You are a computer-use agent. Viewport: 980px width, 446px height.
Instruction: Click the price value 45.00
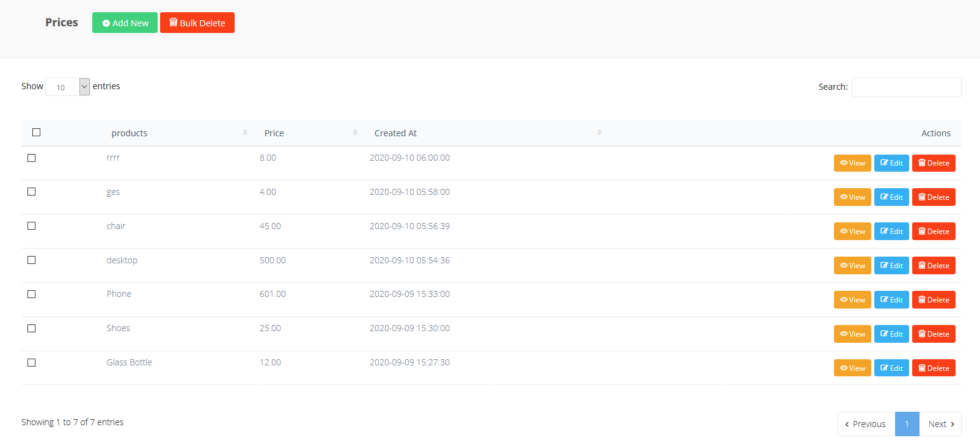[270, 226]
